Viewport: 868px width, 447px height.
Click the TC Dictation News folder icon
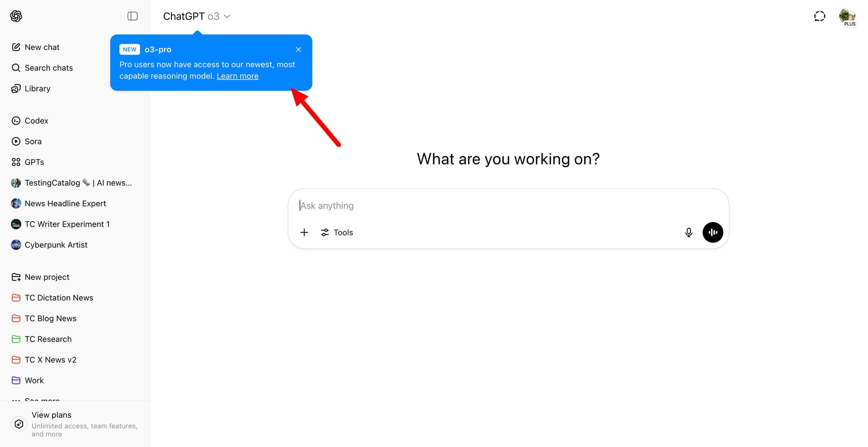pyautogui.click(x=16, y=298)
